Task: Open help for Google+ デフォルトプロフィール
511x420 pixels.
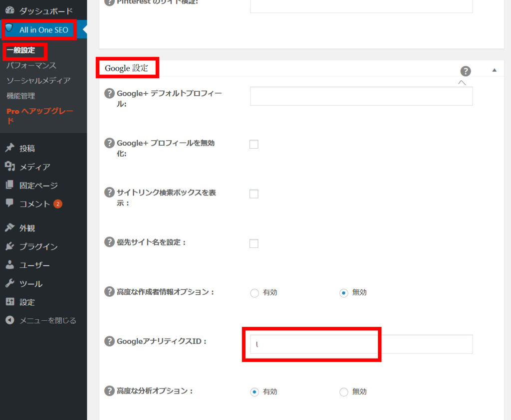Action: pyautogui.click(x=109, y=93)
